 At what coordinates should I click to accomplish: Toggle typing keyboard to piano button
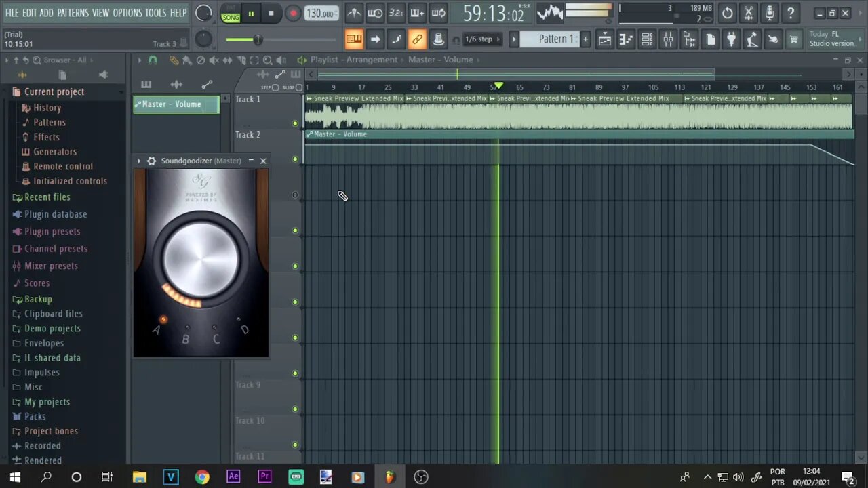[x=354, y=39]
